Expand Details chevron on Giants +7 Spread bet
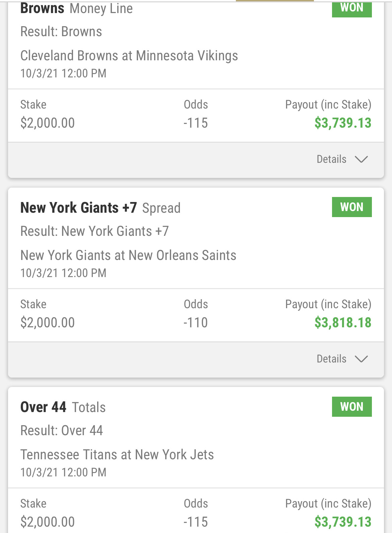 361,359
